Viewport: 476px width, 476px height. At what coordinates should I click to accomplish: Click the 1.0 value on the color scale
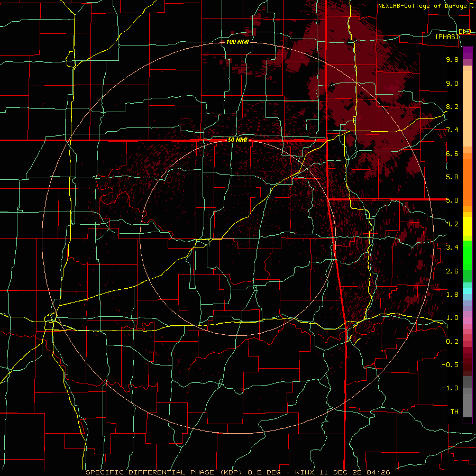point(452,318)
